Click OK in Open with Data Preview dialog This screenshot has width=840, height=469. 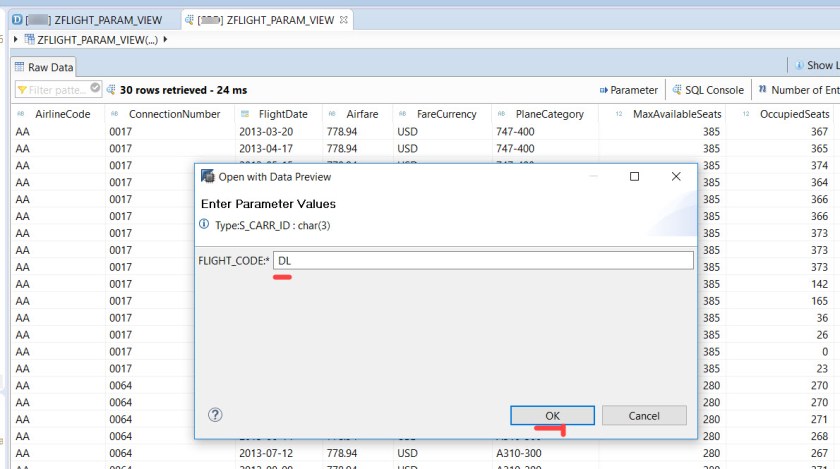pyautogui.click(x=552, y=415)
